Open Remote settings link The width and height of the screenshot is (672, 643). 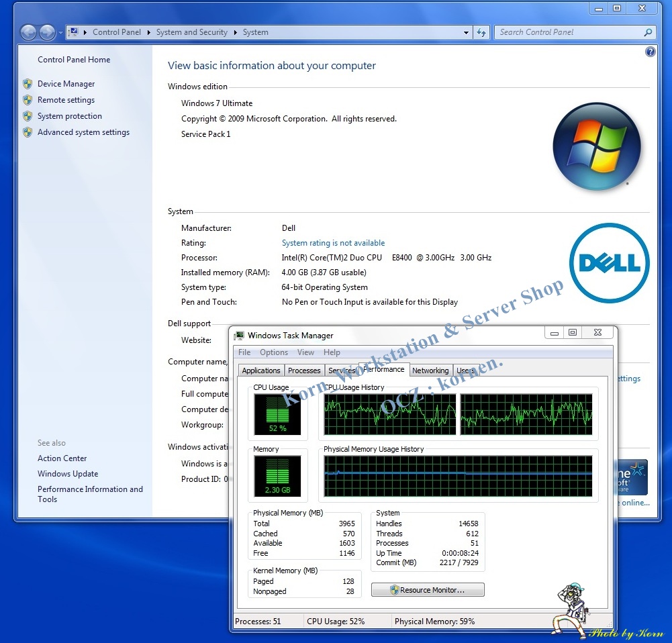coord(66,100)
